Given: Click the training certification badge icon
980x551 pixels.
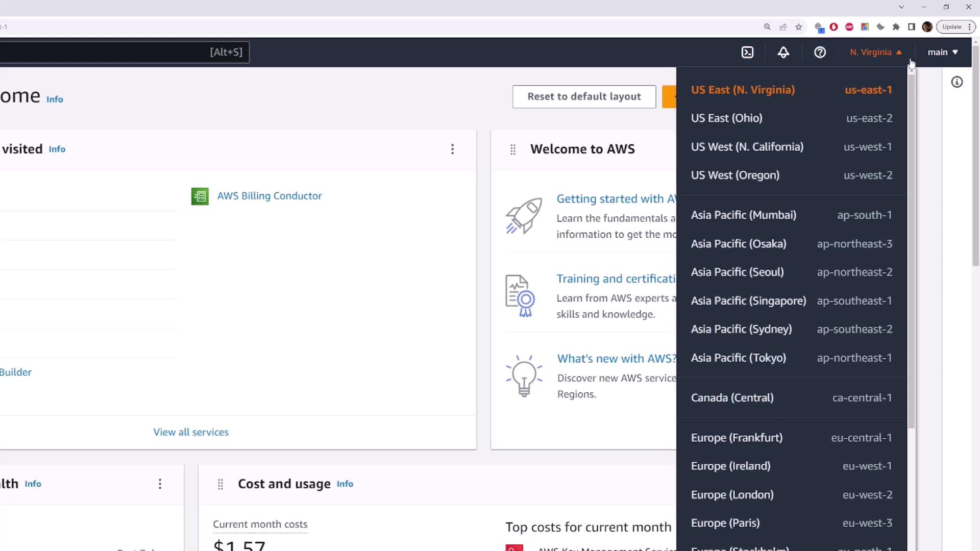Looking at the screenshot, I should [x=520, y=296].
